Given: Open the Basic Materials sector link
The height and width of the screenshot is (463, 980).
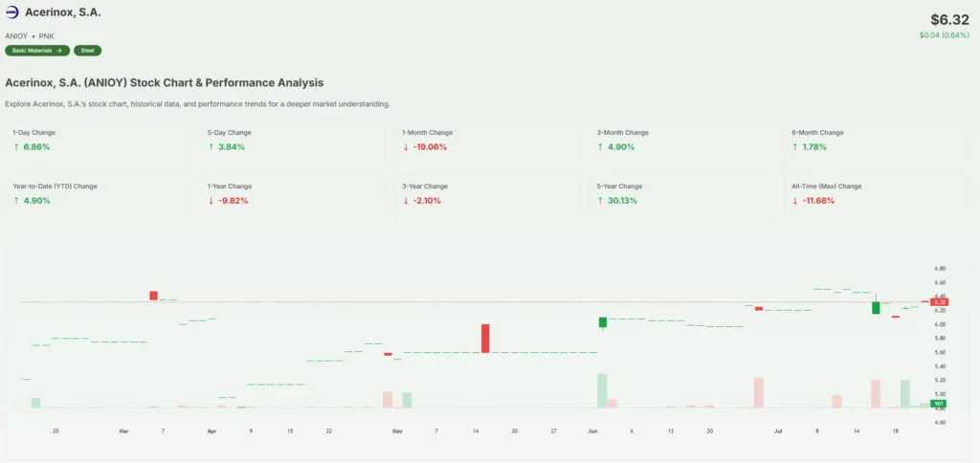Looking at the screenshot, I should 36,51.
